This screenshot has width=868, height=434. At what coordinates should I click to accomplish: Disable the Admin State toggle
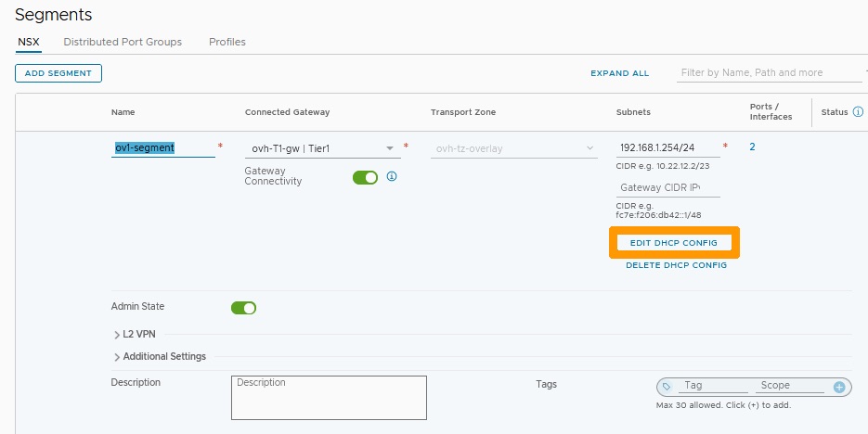(x=243, y=308)
